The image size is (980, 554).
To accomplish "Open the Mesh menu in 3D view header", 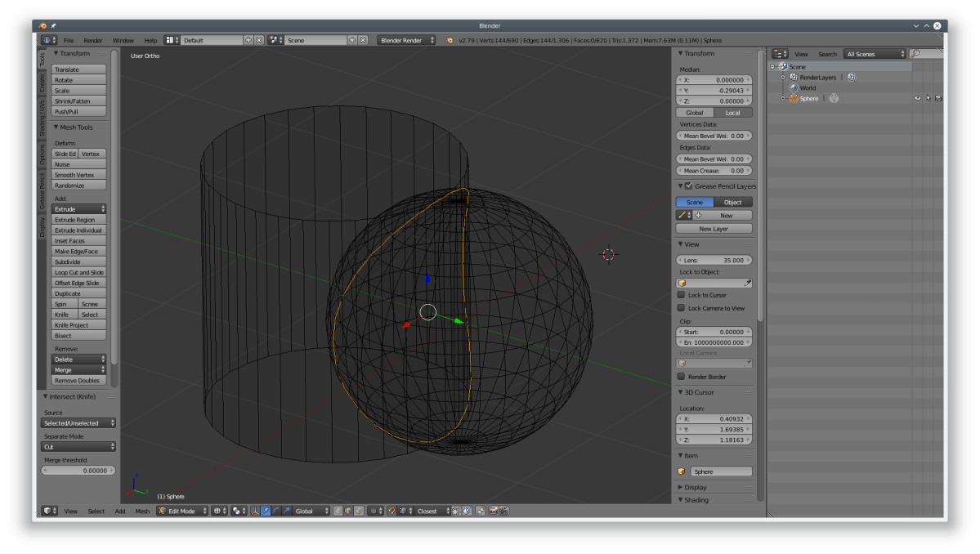I will (x=142, y=511).
